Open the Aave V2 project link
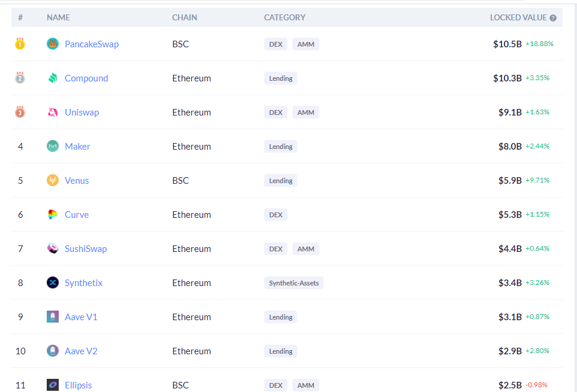This screenshot has height=392, width=577. [81, 351]
